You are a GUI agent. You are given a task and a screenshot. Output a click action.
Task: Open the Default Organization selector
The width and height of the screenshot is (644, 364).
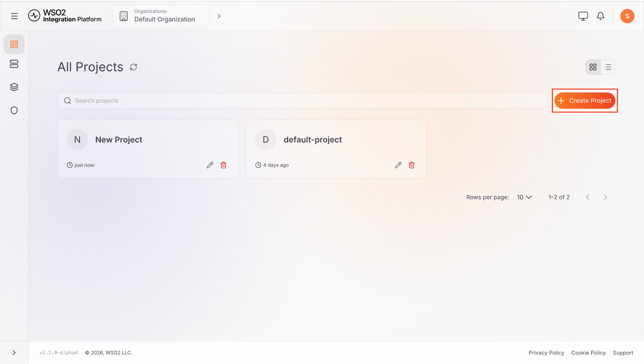pyautogui.click(x=161, y=16)
